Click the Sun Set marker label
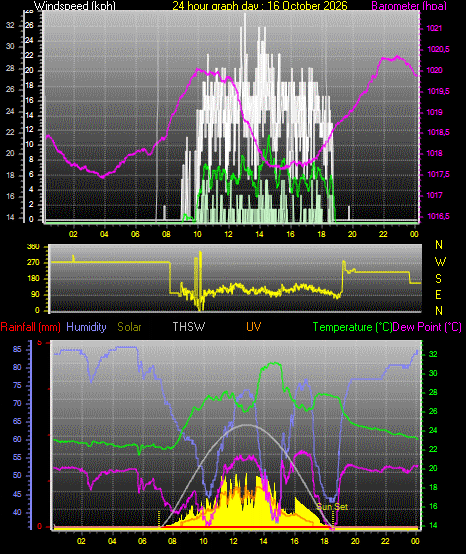The image size is (466, 554). point(332,507)
